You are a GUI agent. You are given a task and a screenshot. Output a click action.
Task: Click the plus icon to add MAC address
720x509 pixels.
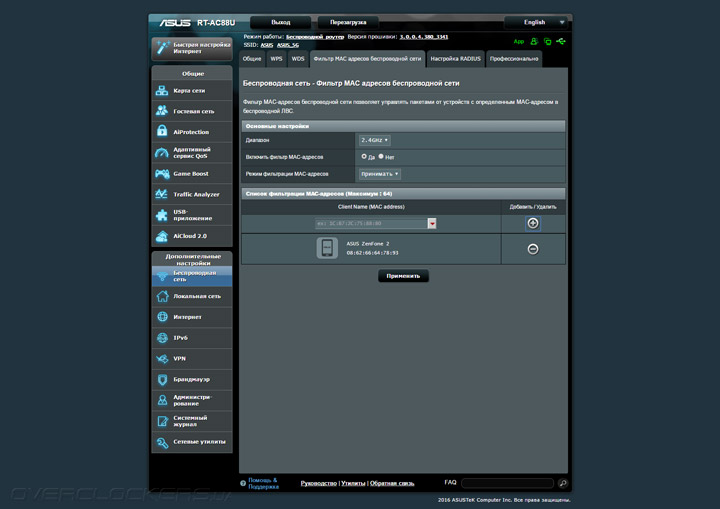coord(533,223)
